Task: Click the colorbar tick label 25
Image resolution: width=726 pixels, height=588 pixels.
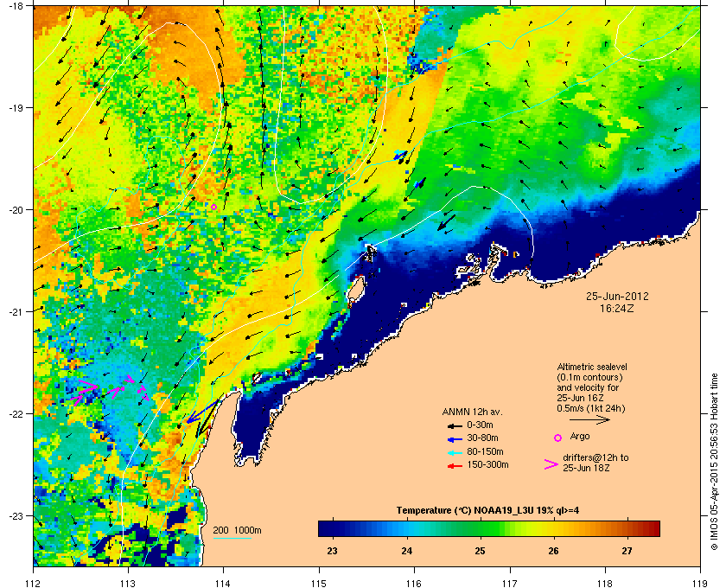Action: (x=481, y=552)
